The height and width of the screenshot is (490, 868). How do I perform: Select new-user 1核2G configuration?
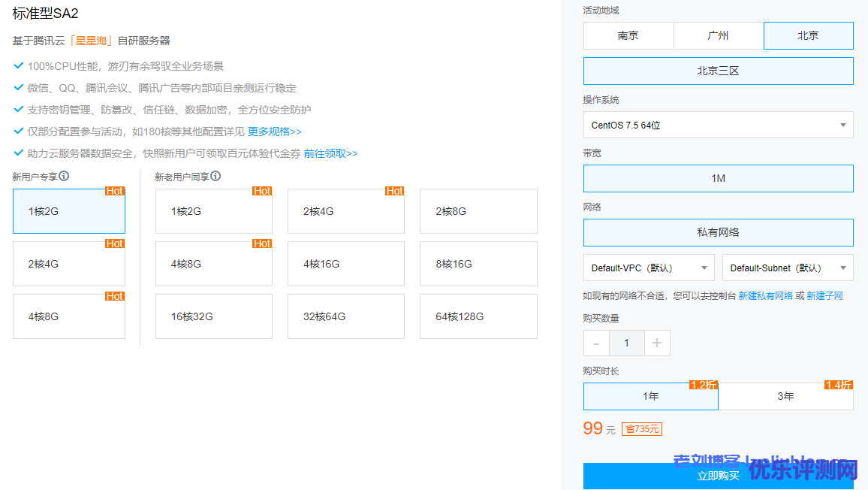(69, 211)
